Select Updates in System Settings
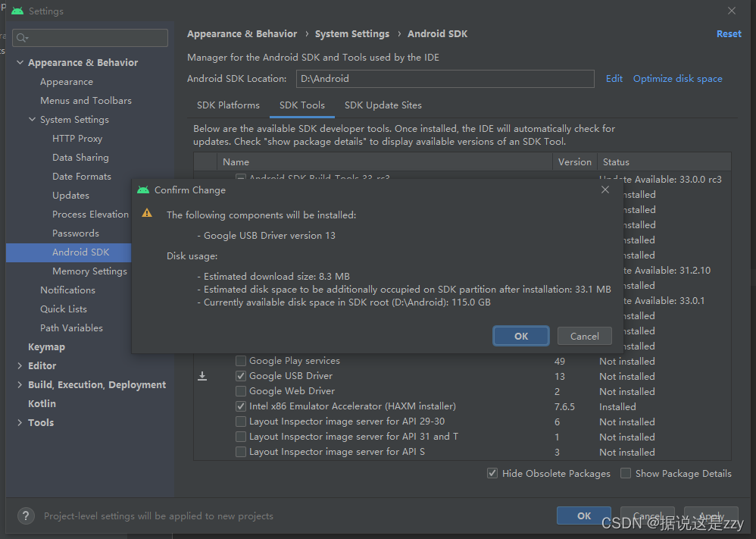Viewport: 756px width, 539px height. [70, 196]
